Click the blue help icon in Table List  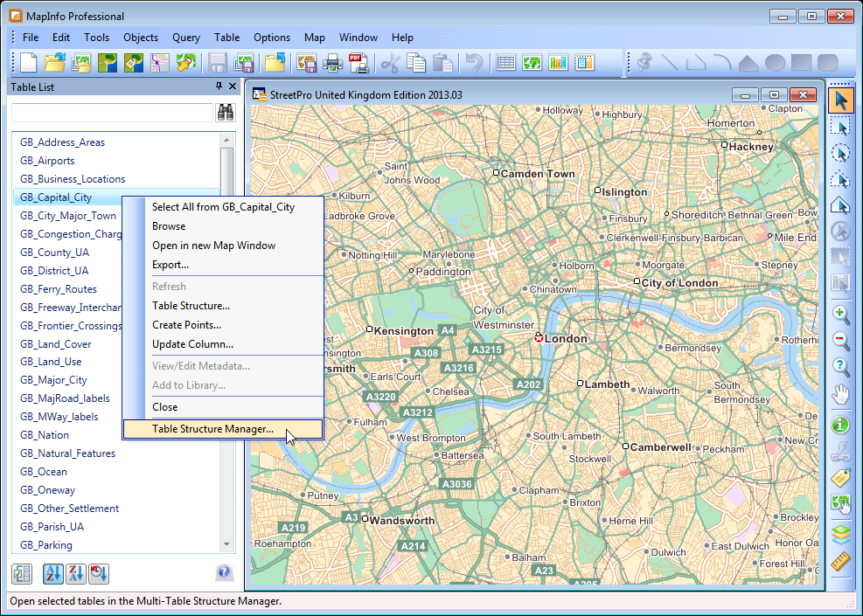[x=224, y=572]
